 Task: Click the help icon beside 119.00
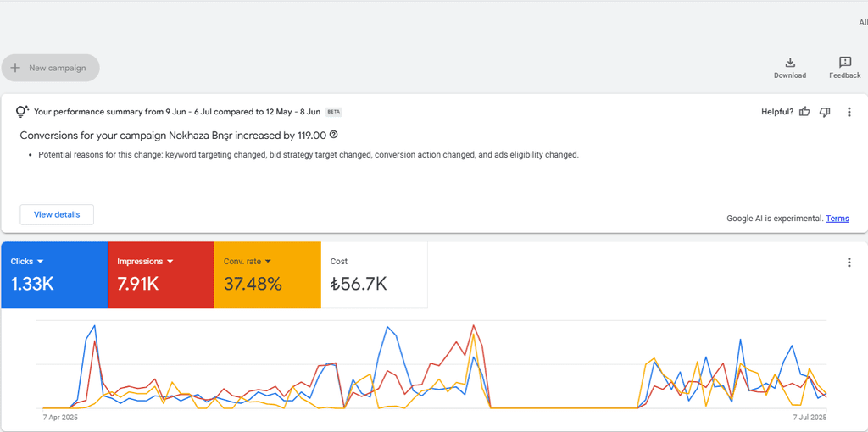[334, 135]
